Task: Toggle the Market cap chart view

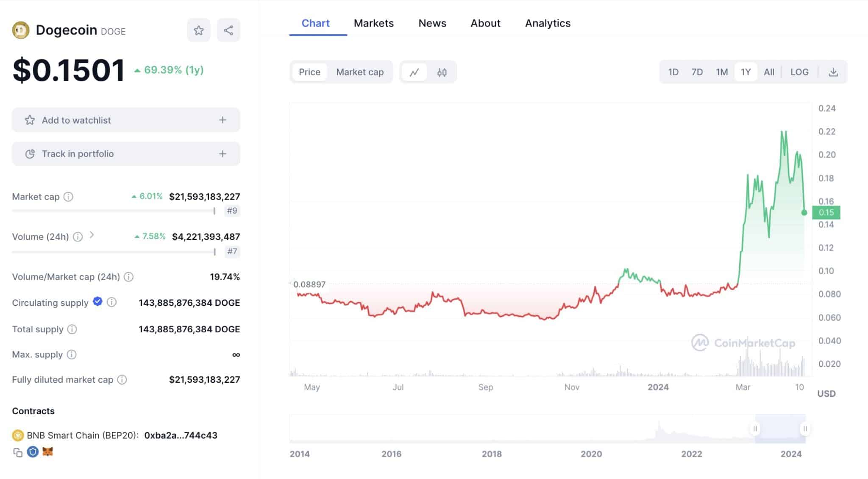Action: pyautogui.click(x=359, y=71)
